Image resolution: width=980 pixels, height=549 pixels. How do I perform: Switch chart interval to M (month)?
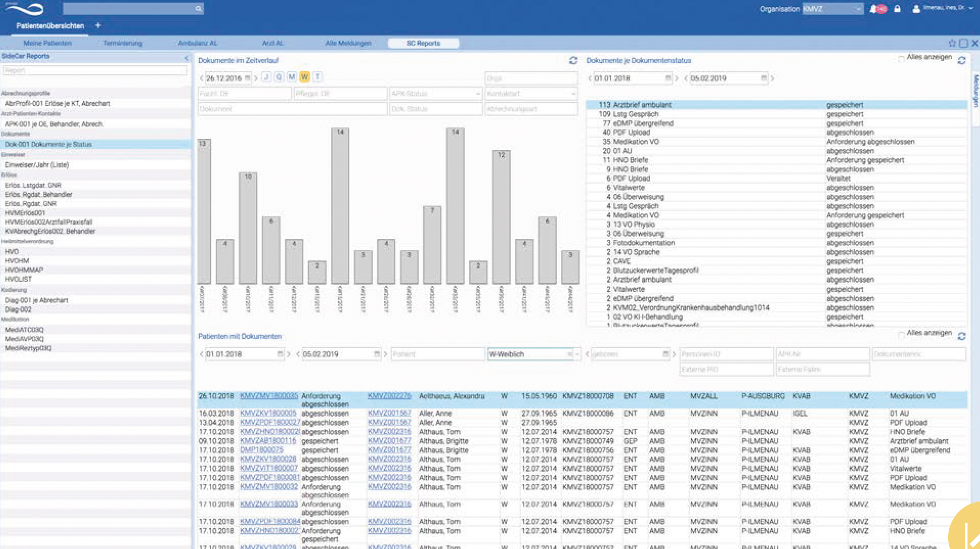292,77
